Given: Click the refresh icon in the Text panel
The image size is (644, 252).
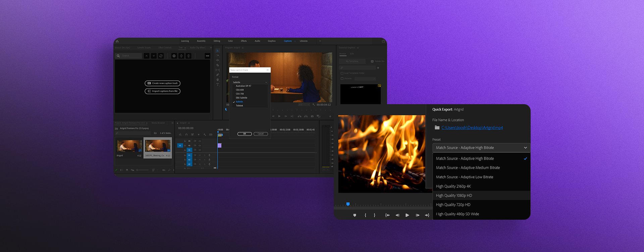Looking at the screenshot, I should [x=161, y=56].
